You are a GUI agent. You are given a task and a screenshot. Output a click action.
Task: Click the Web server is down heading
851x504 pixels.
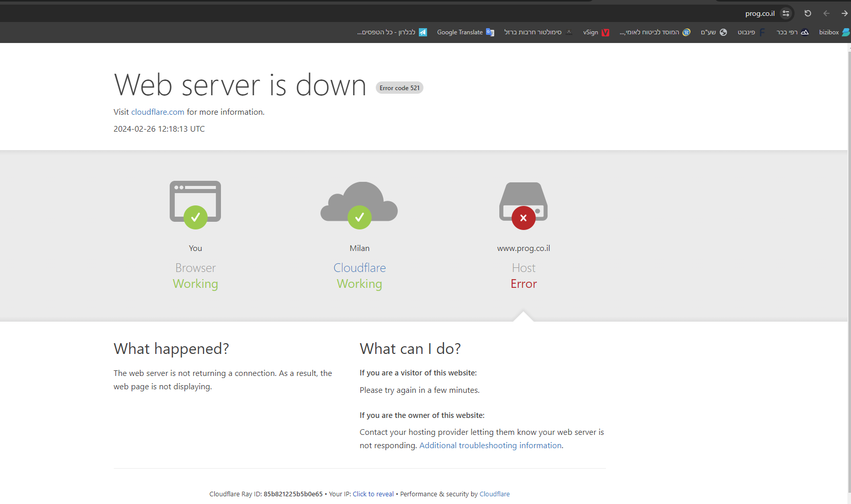pyautogui.click(x=240, y=85)
